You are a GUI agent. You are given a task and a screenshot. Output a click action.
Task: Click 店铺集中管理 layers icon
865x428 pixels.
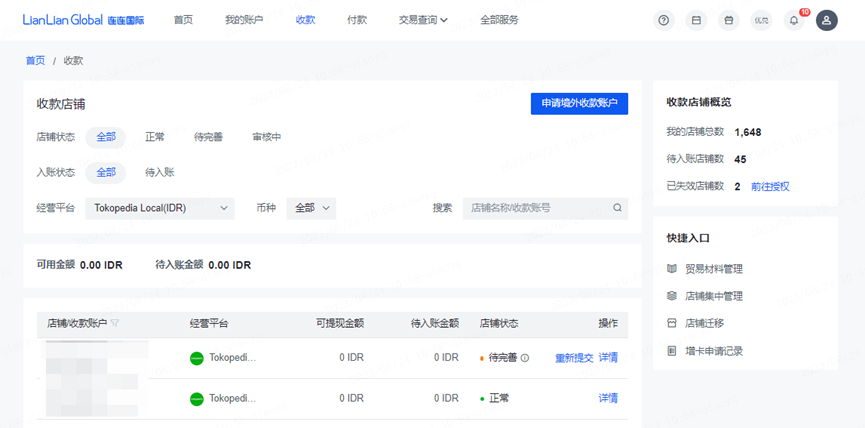671,296
